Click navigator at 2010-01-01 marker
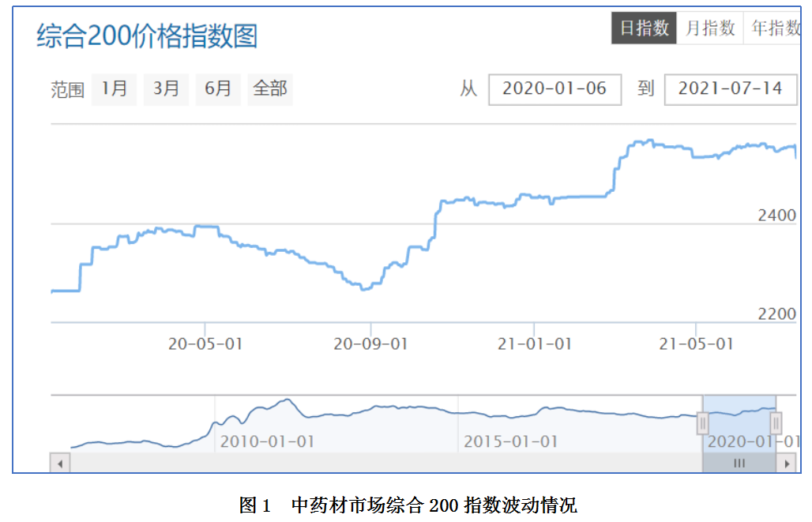 pos(267,441)
